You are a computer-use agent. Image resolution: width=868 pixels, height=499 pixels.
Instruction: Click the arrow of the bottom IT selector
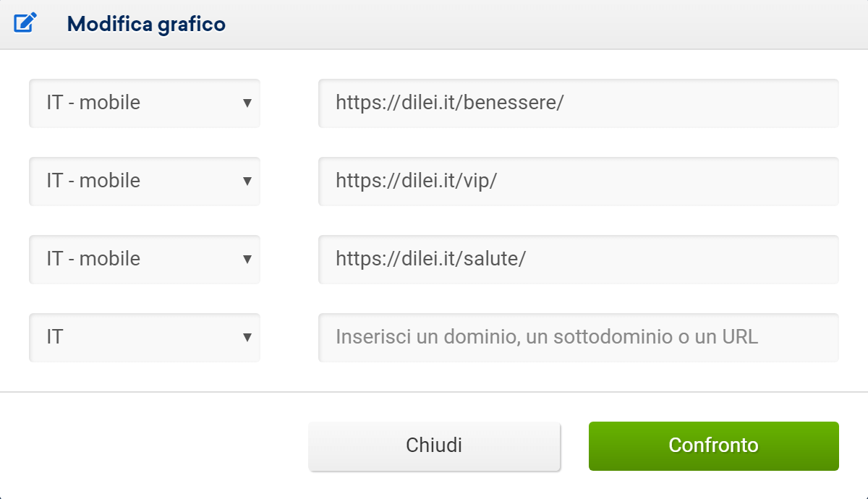tap(247, 337)
